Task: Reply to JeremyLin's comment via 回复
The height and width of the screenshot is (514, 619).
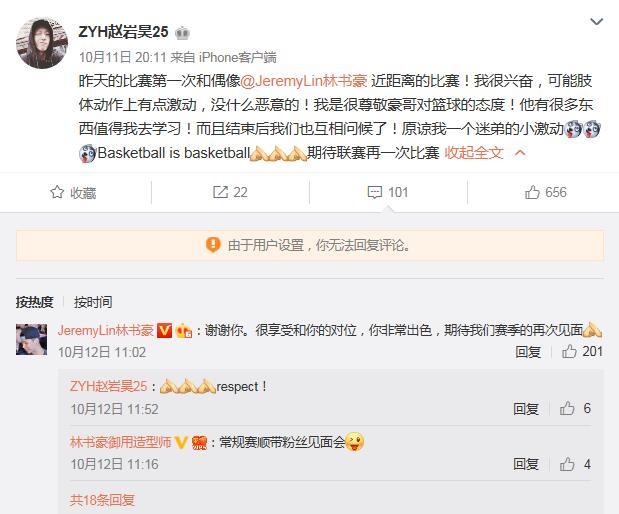Action: coord(528,351)
